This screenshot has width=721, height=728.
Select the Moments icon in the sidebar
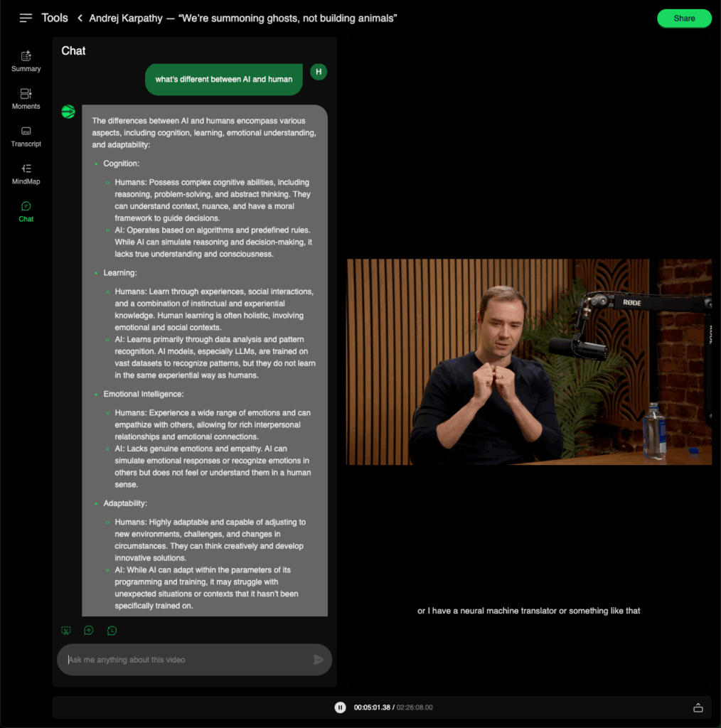click(26, 99)
